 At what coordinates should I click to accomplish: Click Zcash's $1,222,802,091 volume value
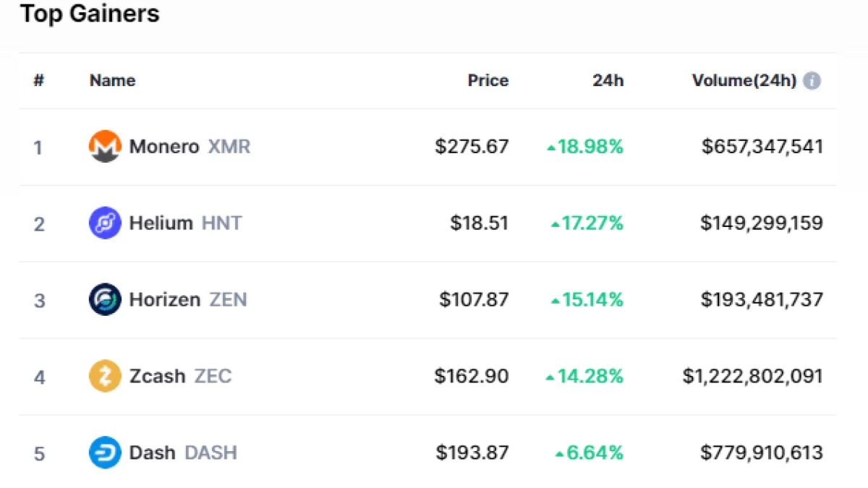click(x=752, y=377)
